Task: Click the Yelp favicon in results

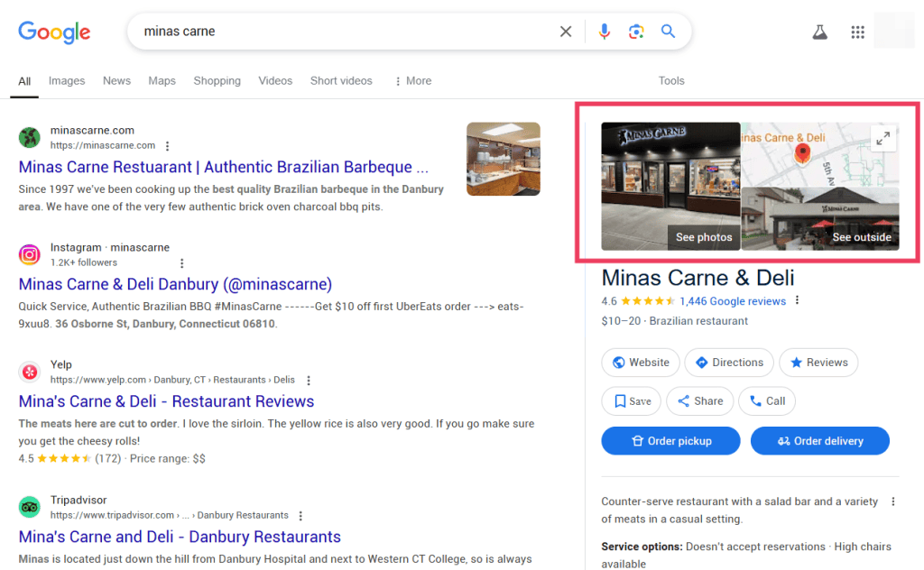Action: (30, 372)
